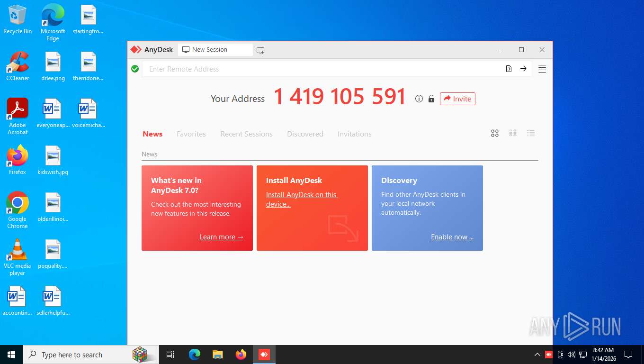644x364 pixels.
Task: Open the Favorites tab
Action: pyautogui.click(x=191, y=134)
